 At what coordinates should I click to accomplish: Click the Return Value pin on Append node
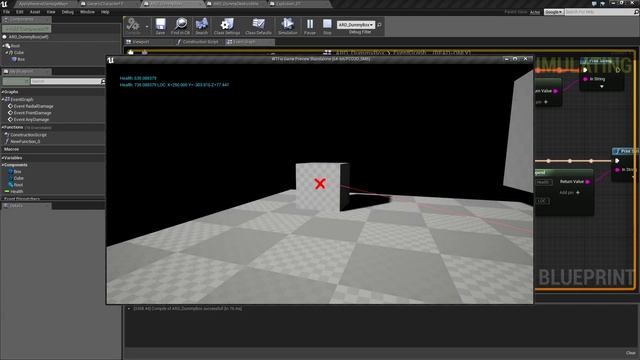588,182
